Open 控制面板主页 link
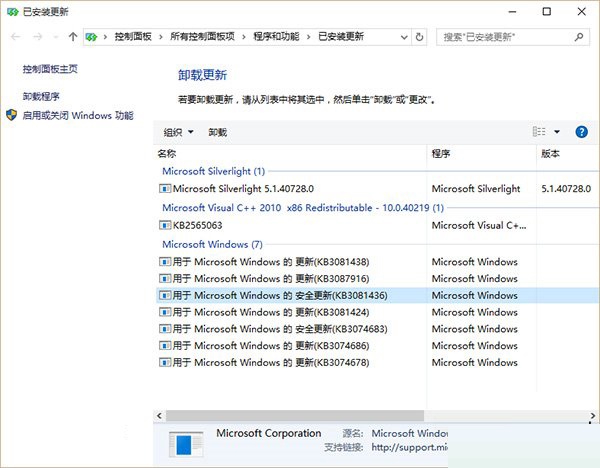This screenshot has width=600, height=468. pyautogui.click(x=50, y=69)
